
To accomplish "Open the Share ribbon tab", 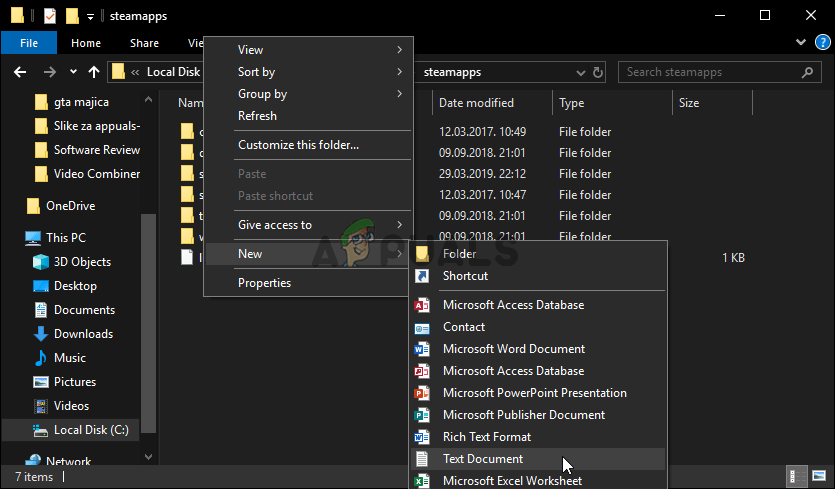I will [x=144, y=43].
